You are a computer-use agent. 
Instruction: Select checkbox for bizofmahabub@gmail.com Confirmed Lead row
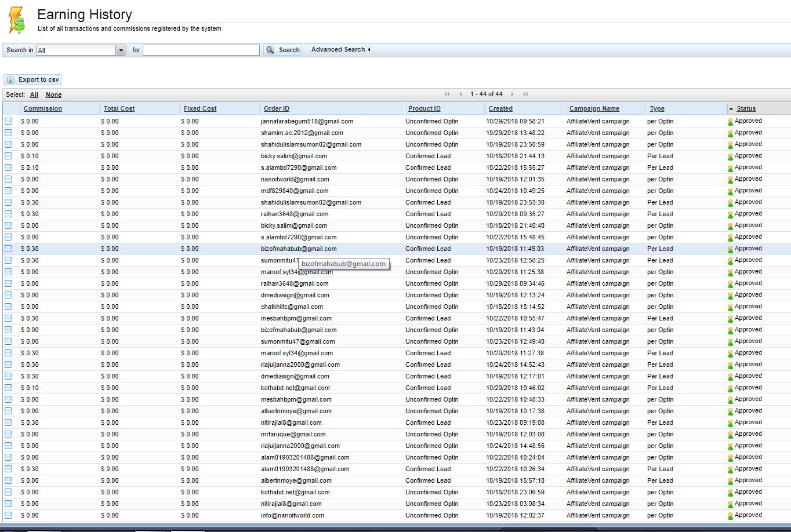(8, 249)
